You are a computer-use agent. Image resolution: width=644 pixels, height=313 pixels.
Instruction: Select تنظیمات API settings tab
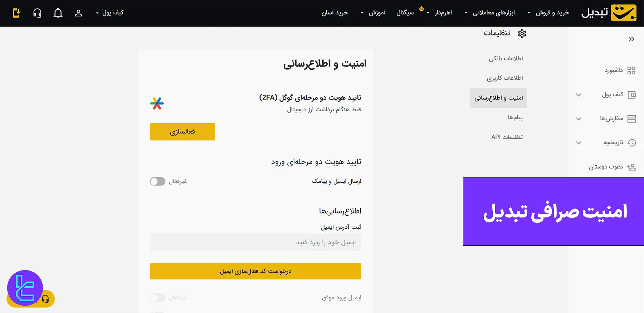click(x=507, y=137)
